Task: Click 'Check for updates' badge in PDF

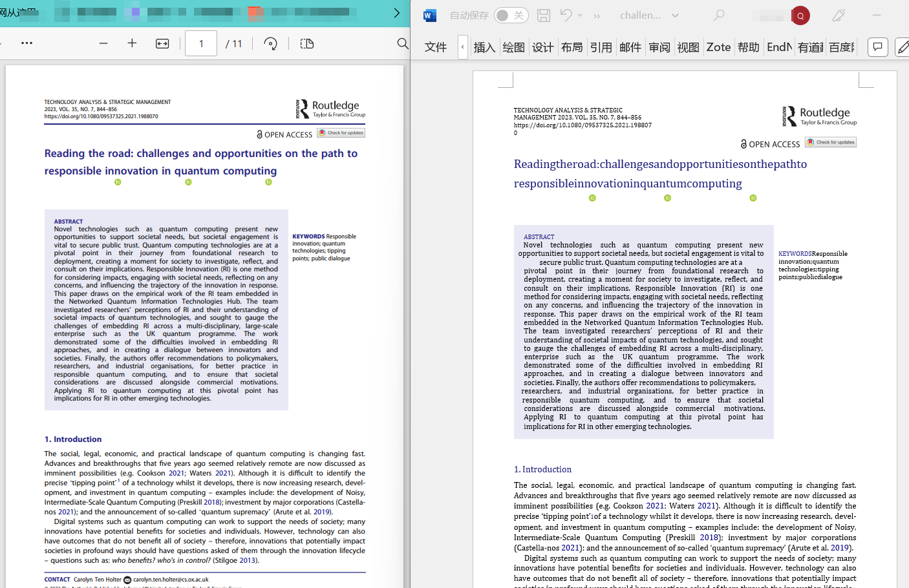Action: click(341, 133)
